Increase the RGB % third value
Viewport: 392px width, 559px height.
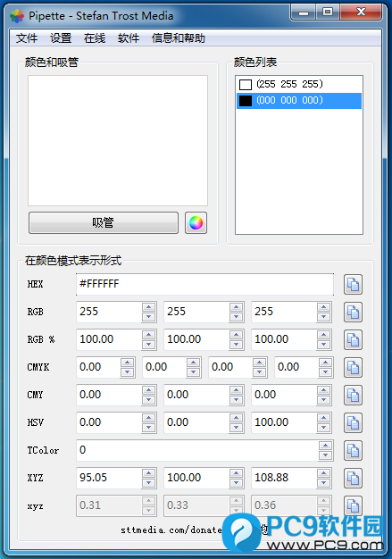coord(323,335)
